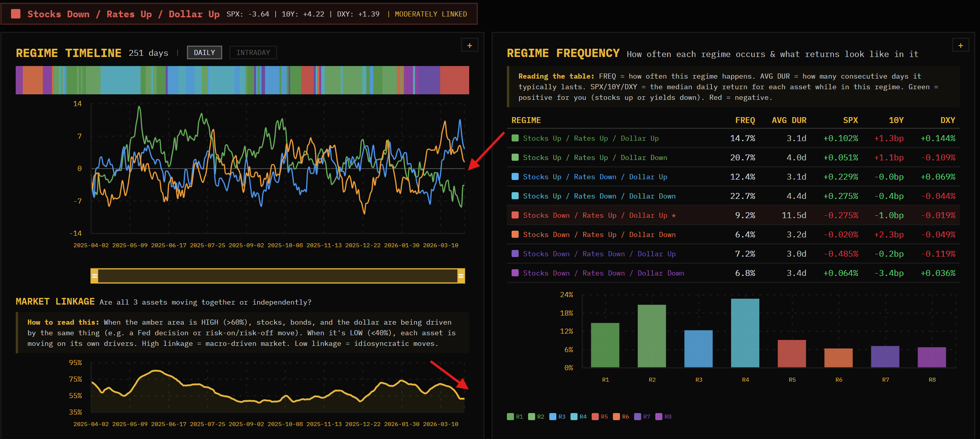Click the R5 red bar in frequency chart
This screenshot has height=439, width=980.
pyautogui.click(x=792, y=354)
